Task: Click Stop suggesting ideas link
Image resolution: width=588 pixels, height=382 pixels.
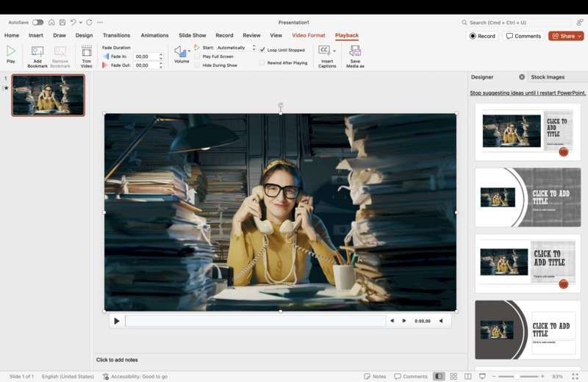Action: (x=528, y=93)
